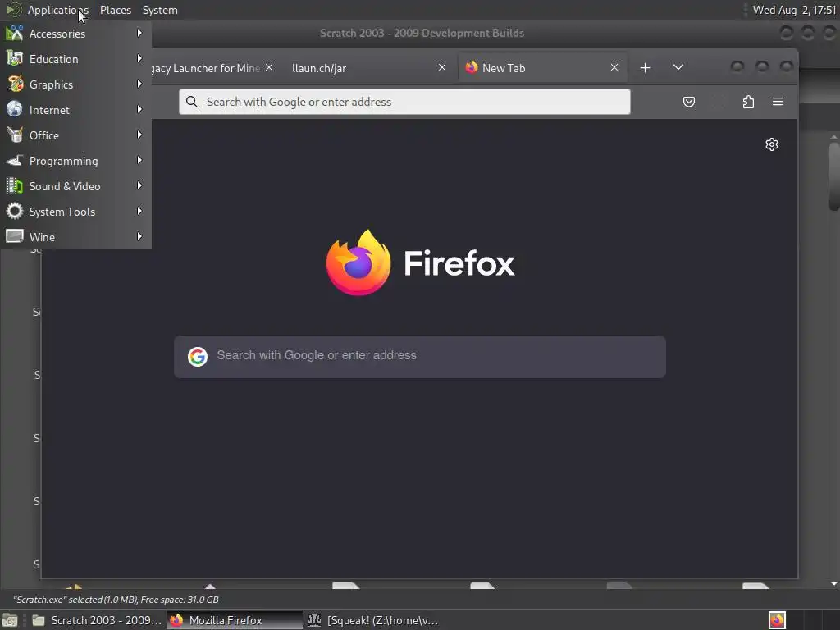Open the Save to Pocket icon
Image resolution: width=840 pixels, height=630 pixels.
689,102
